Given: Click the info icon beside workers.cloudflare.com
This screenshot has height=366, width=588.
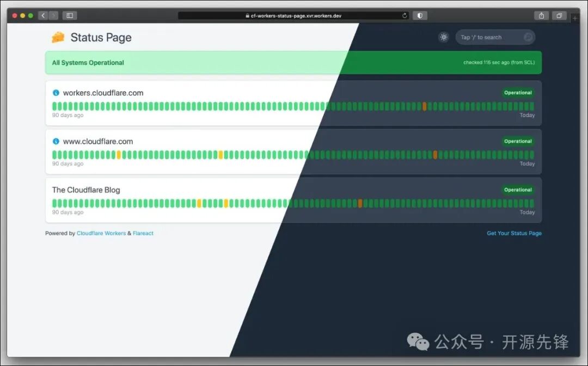Looking at the screenshot, I should tap(56, 93).
